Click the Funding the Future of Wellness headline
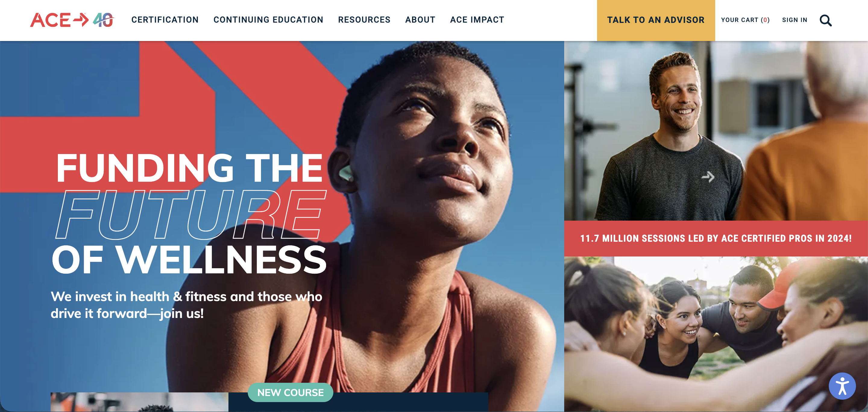Viewport: 868px width, 412px height. click(x=189, y=214)
